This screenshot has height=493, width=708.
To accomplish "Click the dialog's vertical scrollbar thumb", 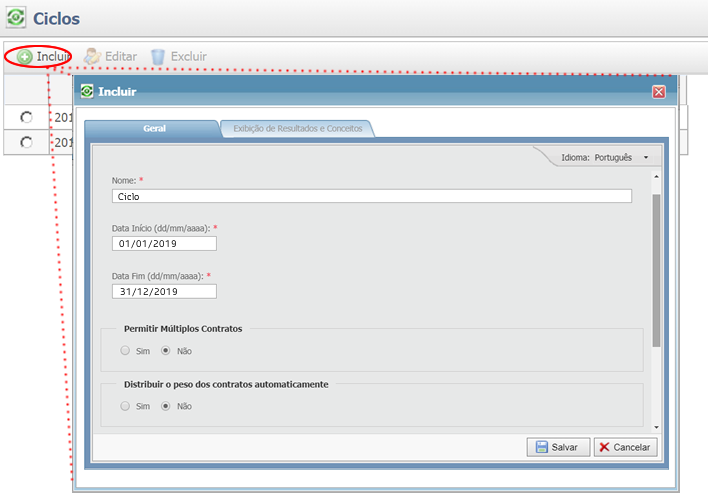I will coord(656,270).
